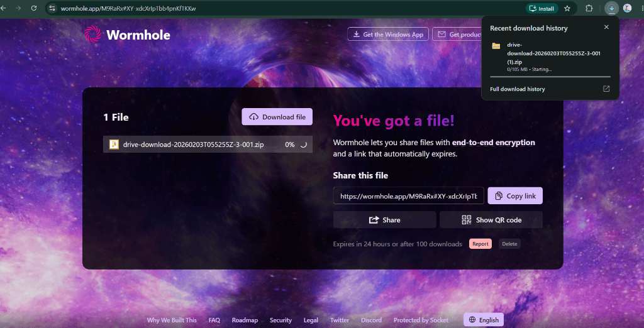The width and height of the screenshot is (644, 328).
Task: Click the 0/185 MB Starting status text
Action: 530,69
